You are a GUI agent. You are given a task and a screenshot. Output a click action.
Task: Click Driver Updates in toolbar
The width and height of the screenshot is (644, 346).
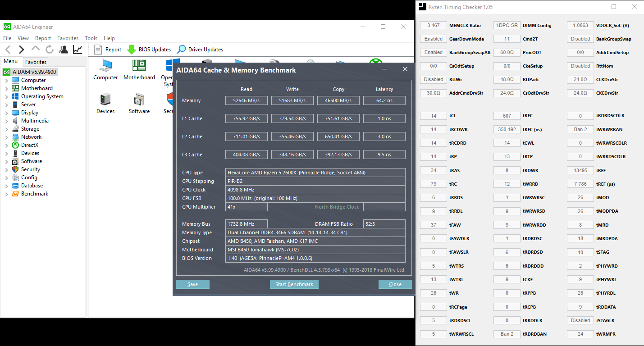tap(200, 50)
